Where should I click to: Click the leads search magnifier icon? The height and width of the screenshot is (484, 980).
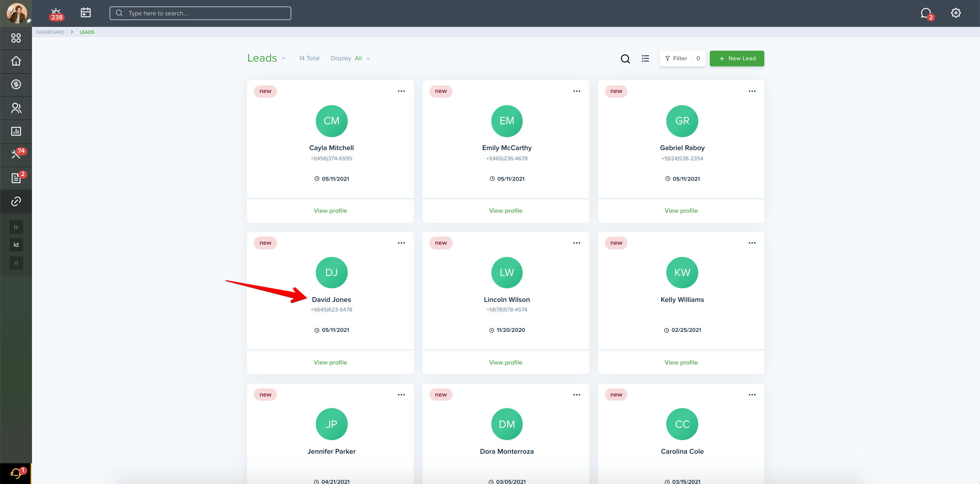[625, 59]
